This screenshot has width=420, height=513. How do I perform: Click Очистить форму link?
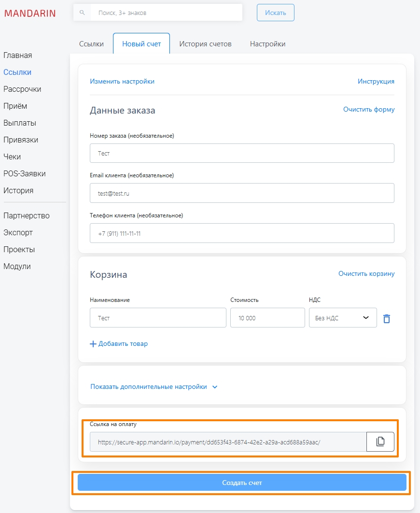(x=368, y=110)
